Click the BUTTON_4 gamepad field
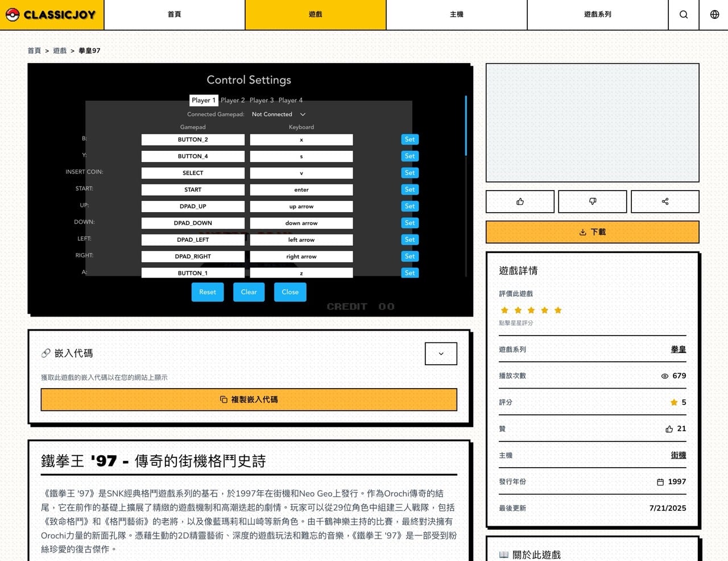 tap(193, 156)
